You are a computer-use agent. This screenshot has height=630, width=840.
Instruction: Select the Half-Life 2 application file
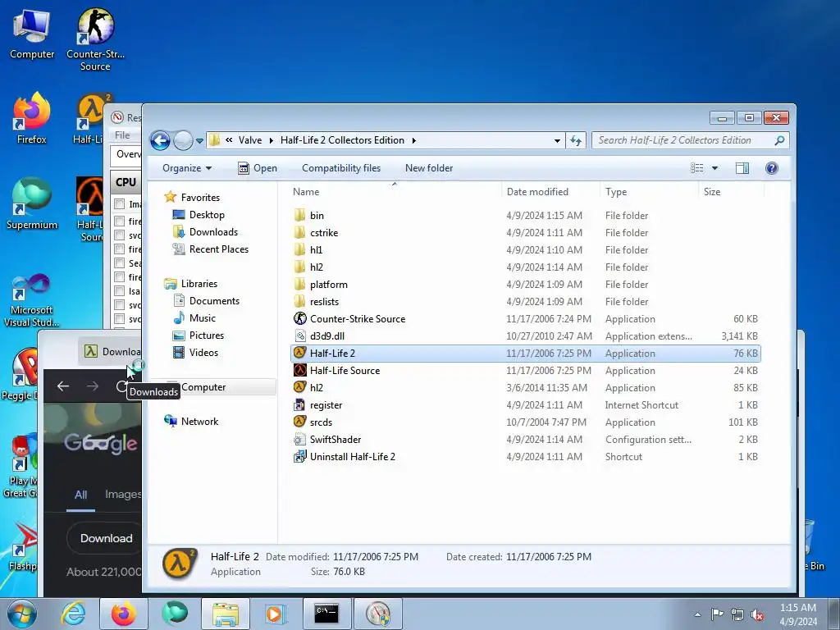tap(526, 353)
